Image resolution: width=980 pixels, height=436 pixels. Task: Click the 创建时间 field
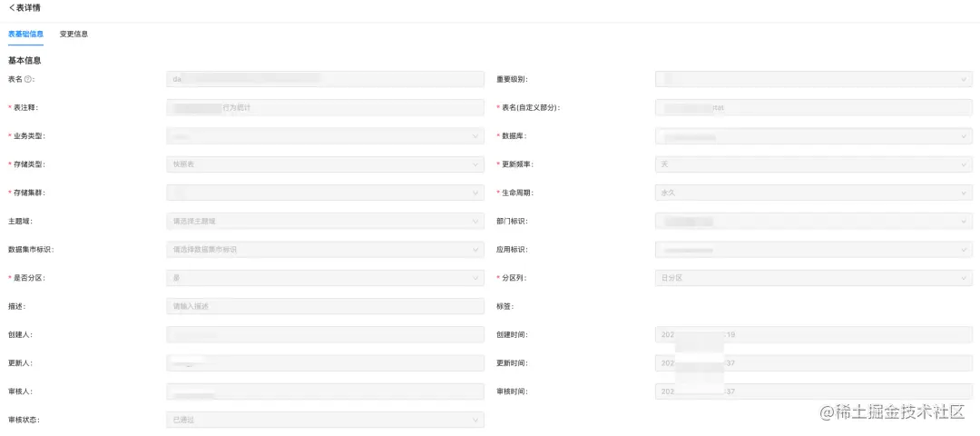point(814,334)
